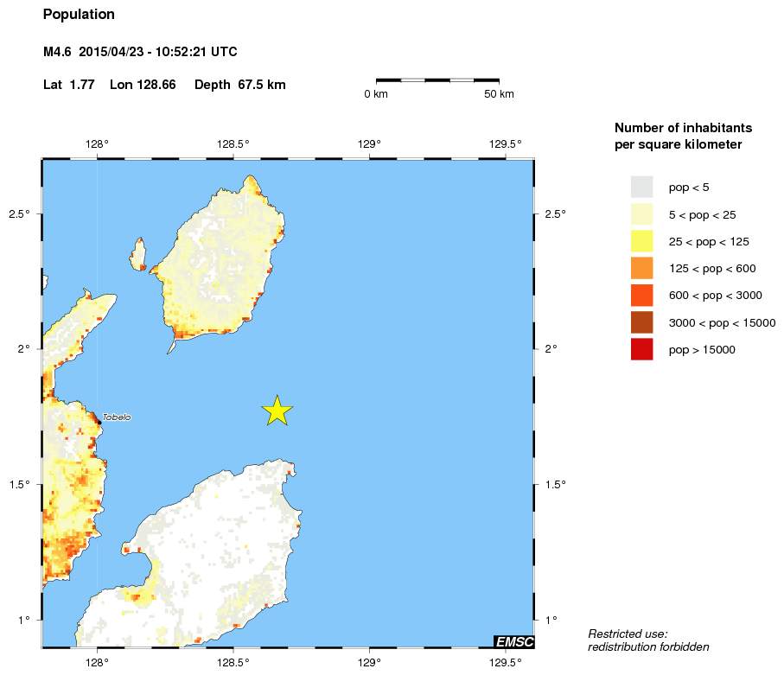The image size is (784, 675).
Task: Select the yellow '25 < pop < 125' swatch
Action: [x=641, y=241]
